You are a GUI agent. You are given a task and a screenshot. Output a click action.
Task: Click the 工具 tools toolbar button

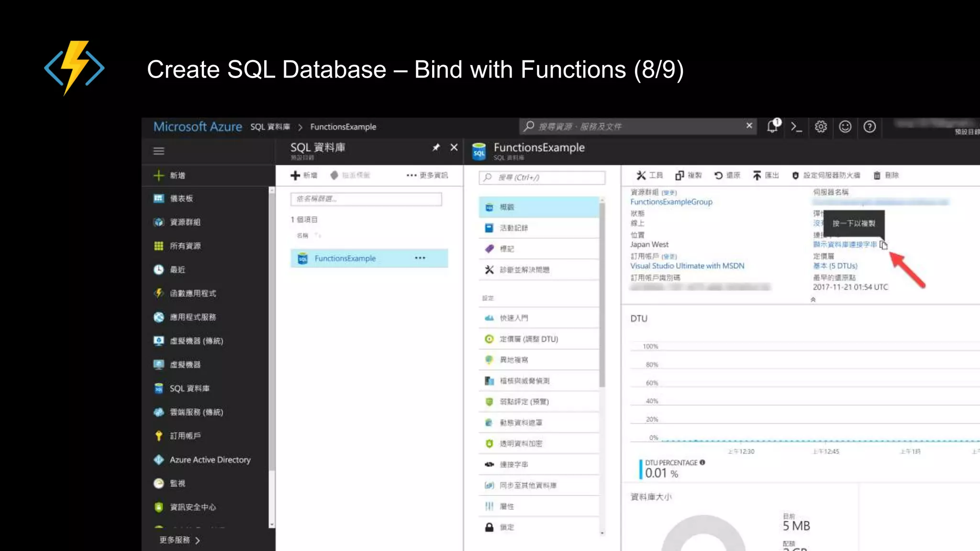649,176
